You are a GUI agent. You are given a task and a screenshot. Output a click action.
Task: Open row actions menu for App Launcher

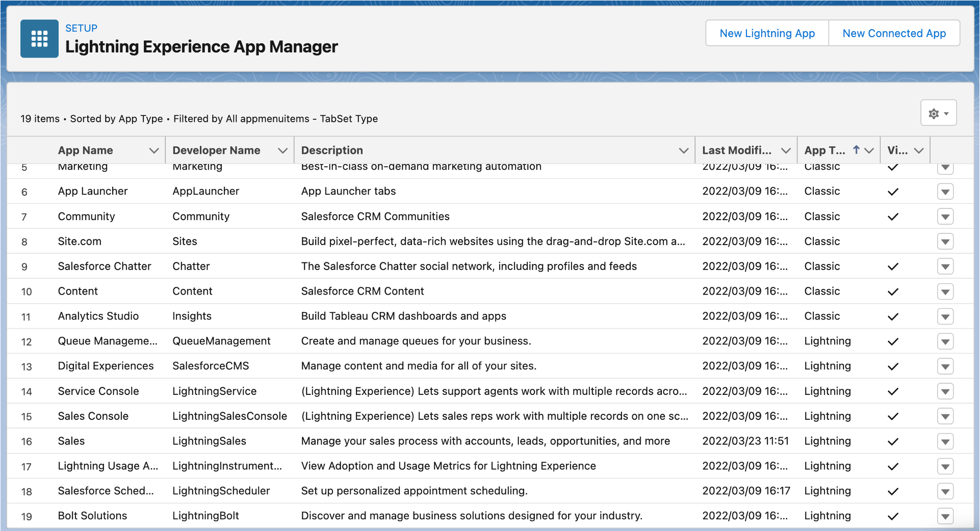tap(945, 192)
